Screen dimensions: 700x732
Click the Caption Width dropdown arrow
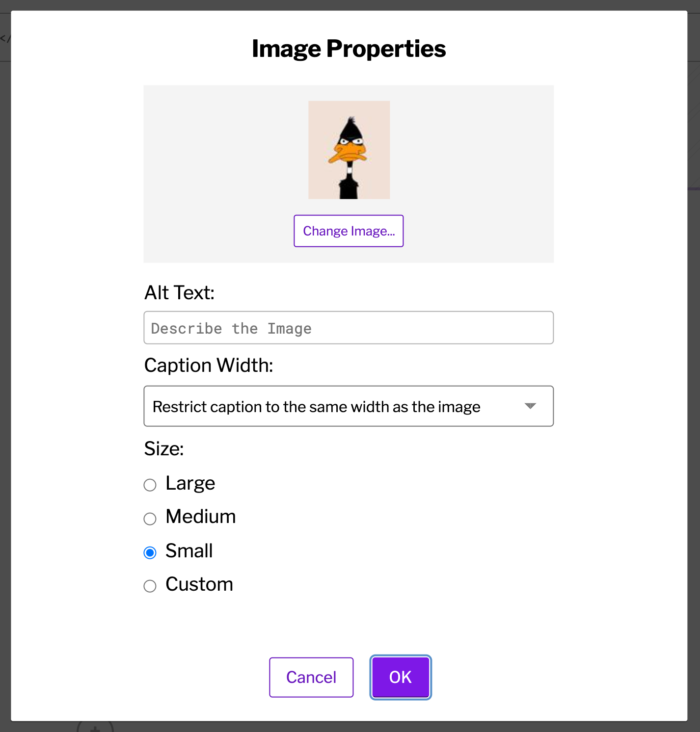530,406
